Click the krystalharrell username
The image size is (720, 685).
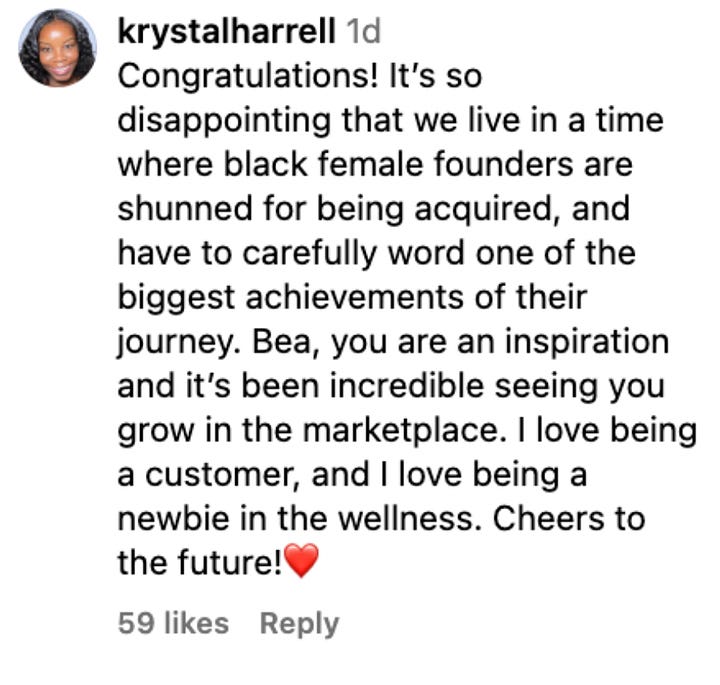tap(226, 32)
